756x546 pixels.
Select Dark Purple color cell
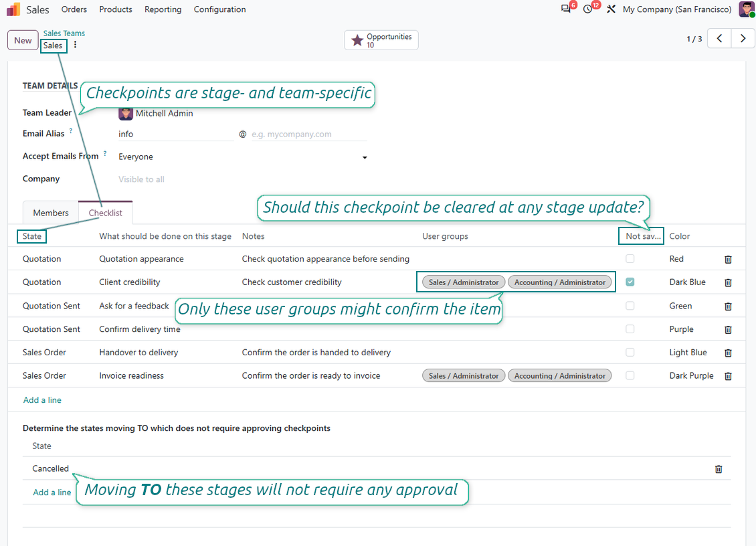coord(691,376)
